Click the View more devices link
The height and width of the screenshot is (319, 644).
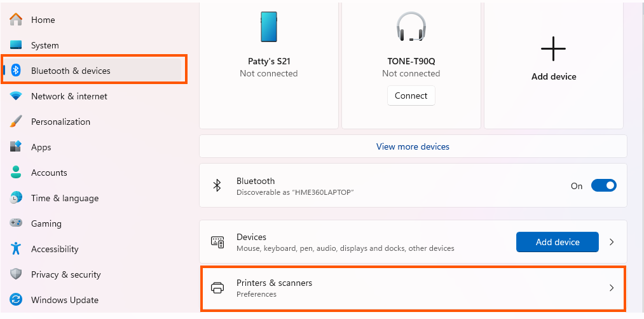[x=413, y=146]
